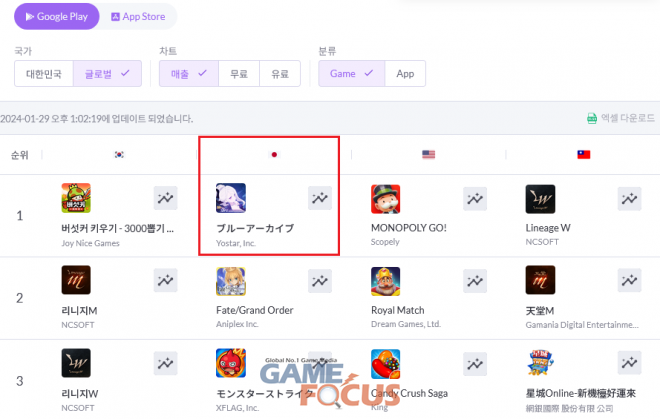This screenshot has height=419, width=660.
Task: Open the Candy Crush Saga game icon
Action: pos(386,364)
